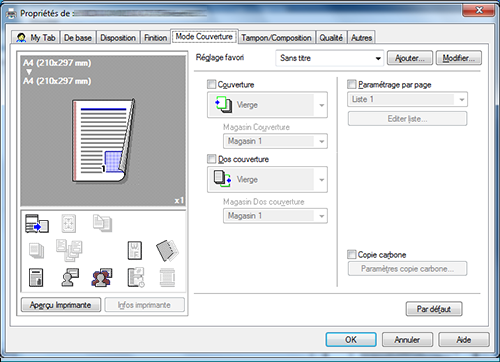Click the printer icon in the title bar
500x362 pixels.
point(11,14)
